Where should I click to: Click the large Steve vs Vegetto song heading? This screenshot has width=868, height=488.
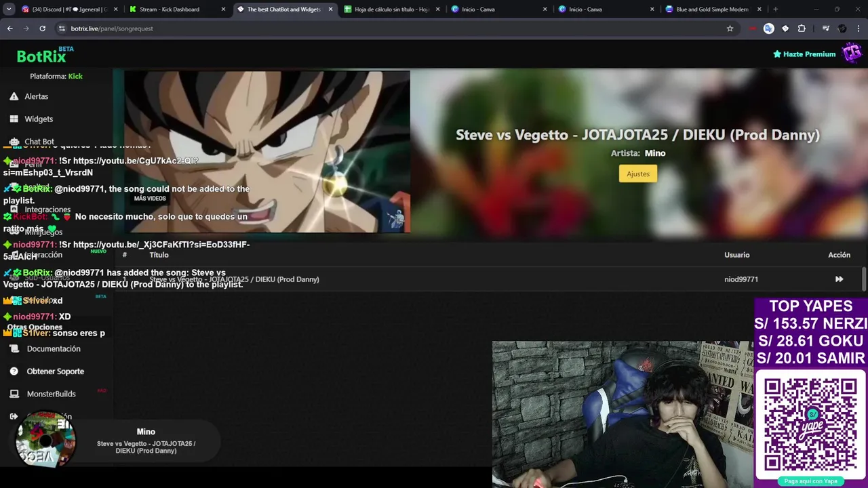[x=637, y=135]
